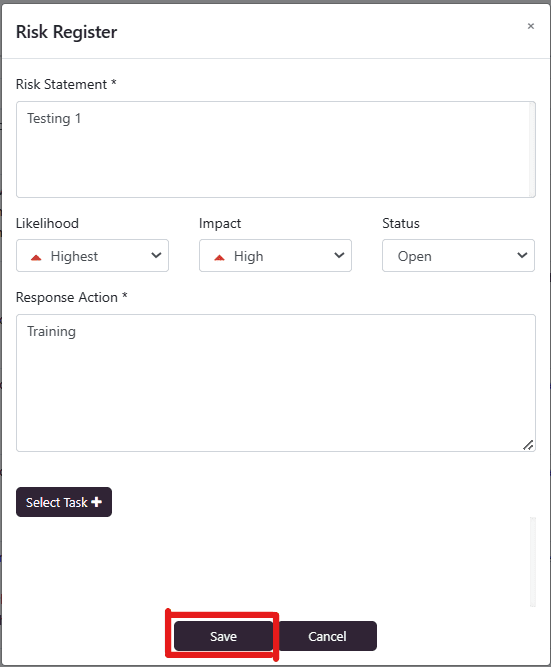Viewport: 551px width, 667px height.
Task: Focus the Risk Statement text area
Action: point(276,149)
